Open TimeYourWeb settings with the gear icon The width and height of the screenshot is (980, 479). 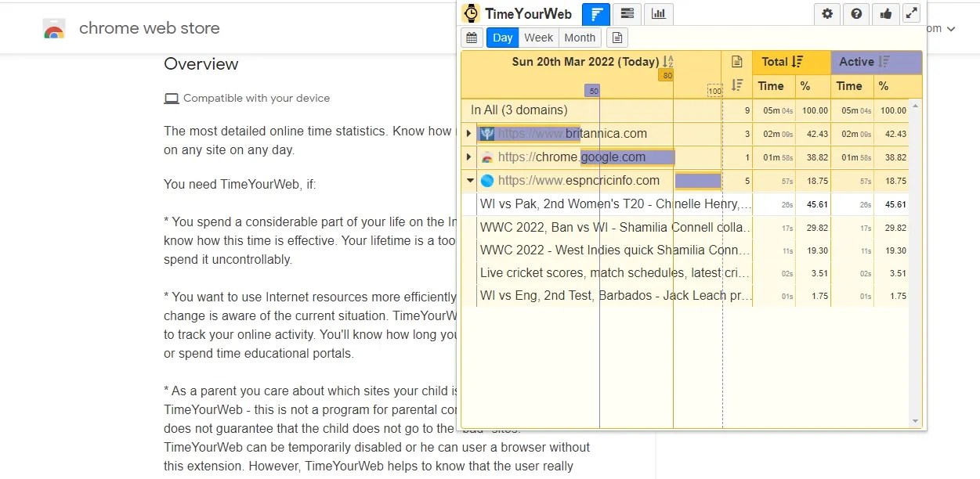827,13
